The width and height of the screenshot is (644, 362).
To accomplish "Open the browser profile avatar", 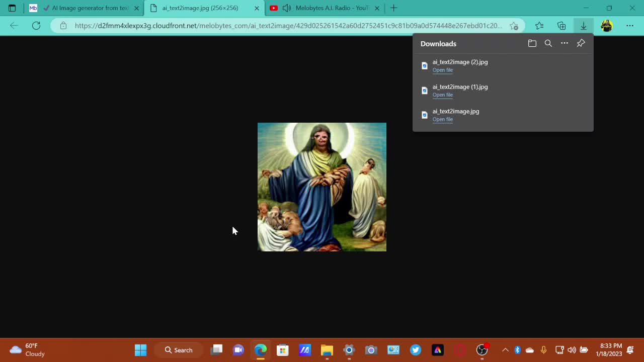I will pos(607,26).
